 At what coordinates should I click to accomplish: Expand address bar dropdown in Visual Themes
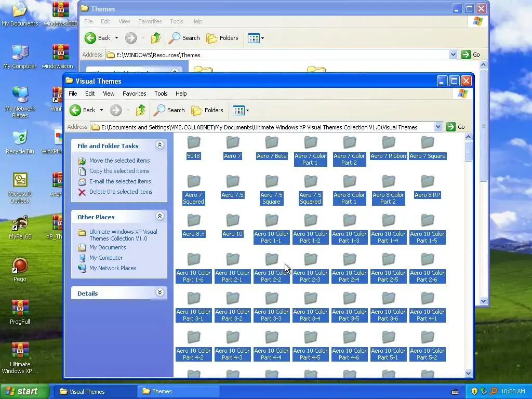point(438,127)
